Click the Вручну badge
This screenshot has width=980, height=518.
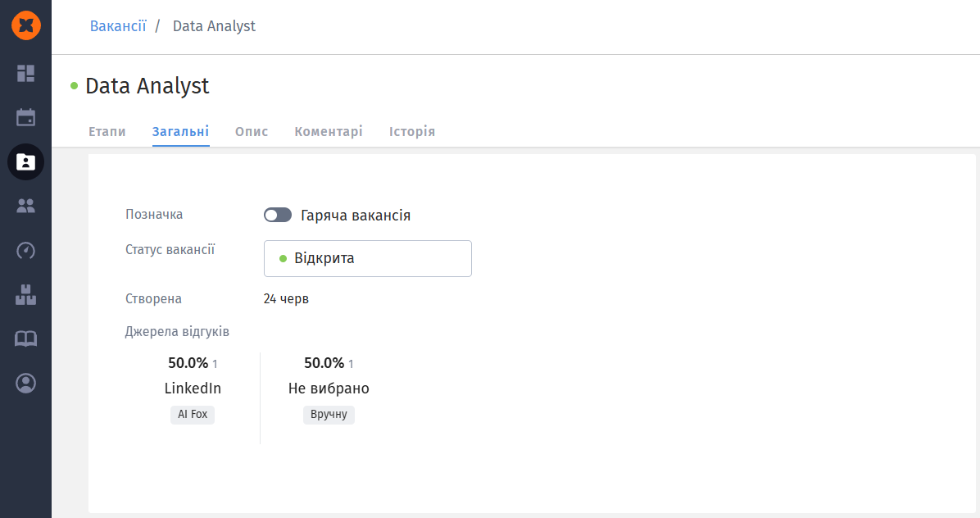tap(329, 415)
